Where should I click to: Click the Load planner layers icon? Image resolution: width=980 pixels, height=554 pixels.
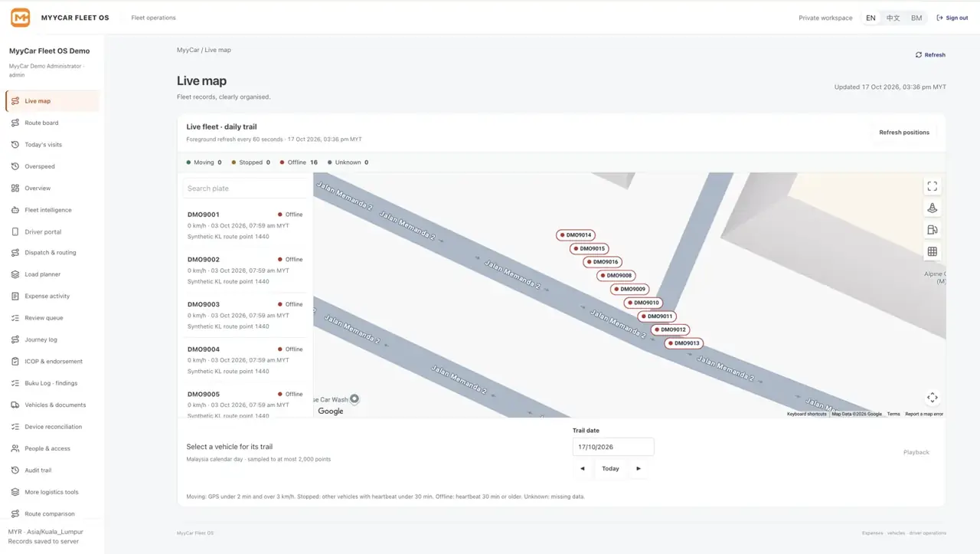click(x=15, y=274)
